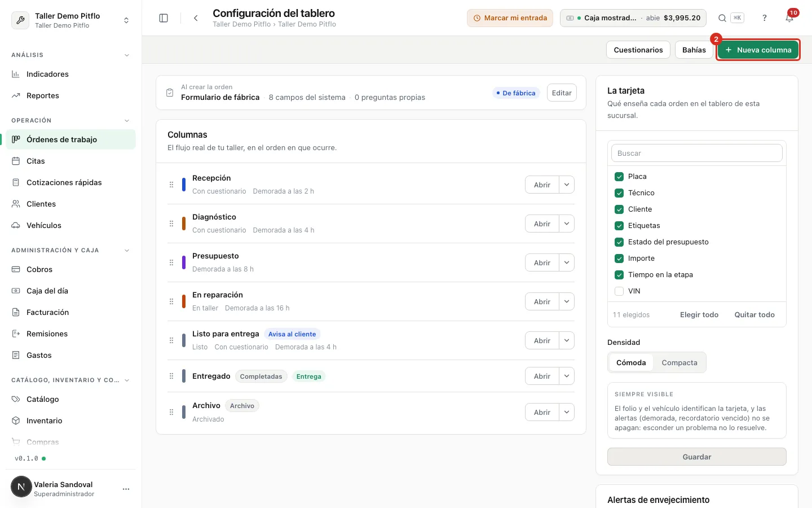The image size is (812, 508).
Task: Open help question mark icon
Action: (x=765, y=18)
